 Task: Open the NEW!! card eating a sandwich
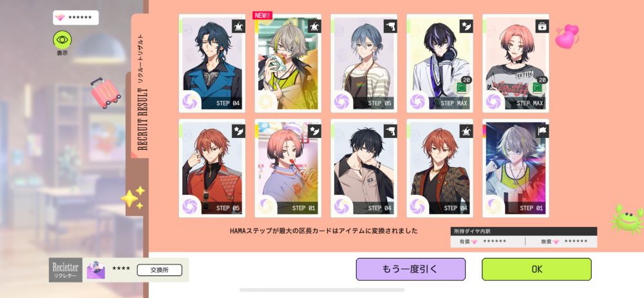pos(288,63)
